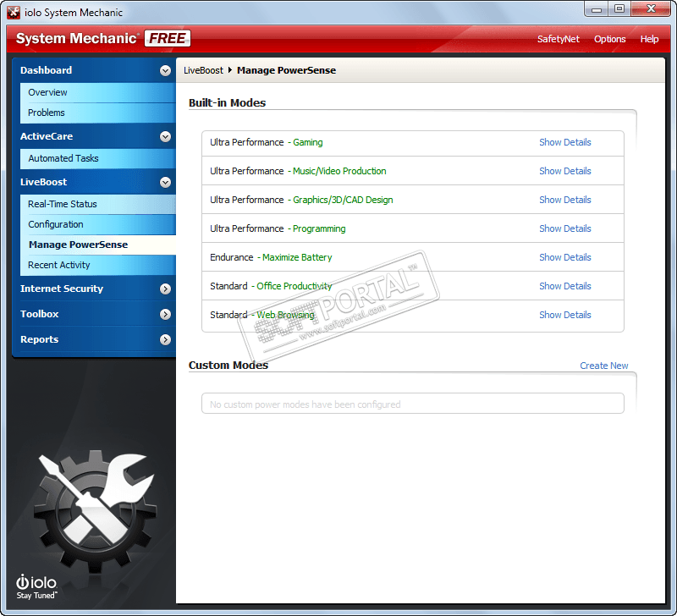Show Details for Office Productivity mode
Image resolution: width=677 pixels, height=616 pixels.
(564, 286)
